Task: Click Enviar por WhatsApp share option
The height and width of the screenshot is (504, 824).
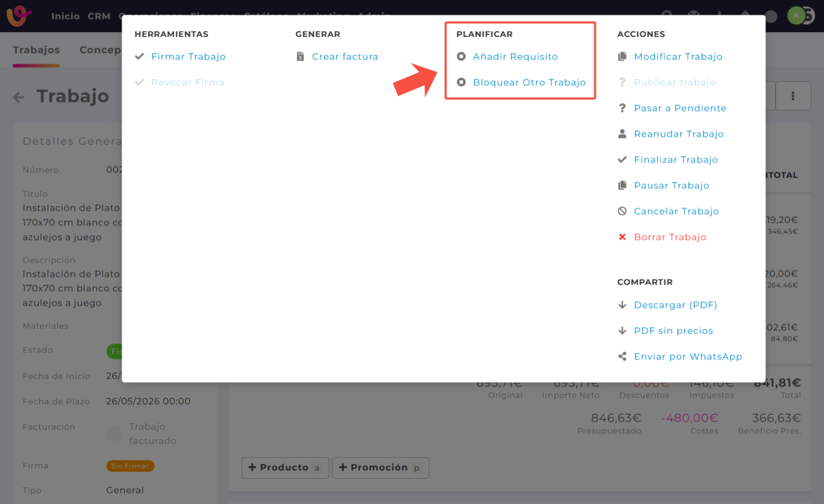Action: coord(687,357)
